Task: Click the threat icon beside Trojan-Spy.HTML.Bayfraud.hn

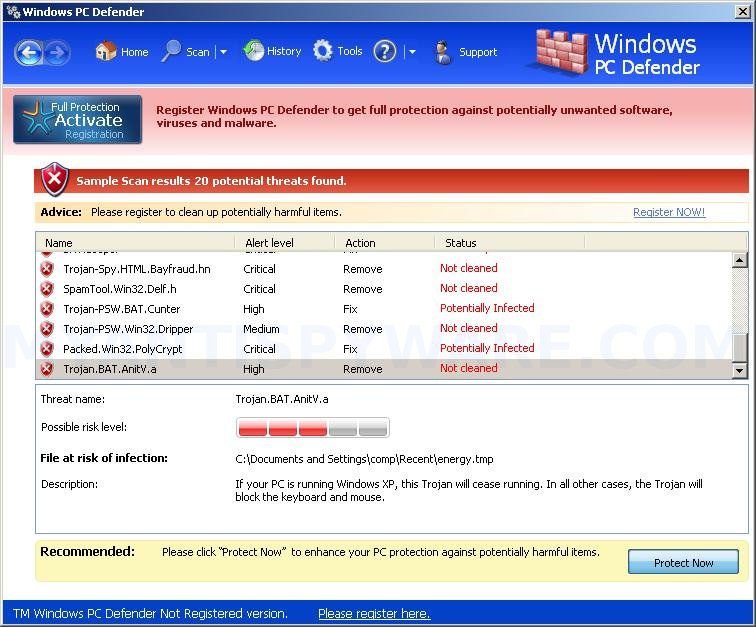Action: 47,269
